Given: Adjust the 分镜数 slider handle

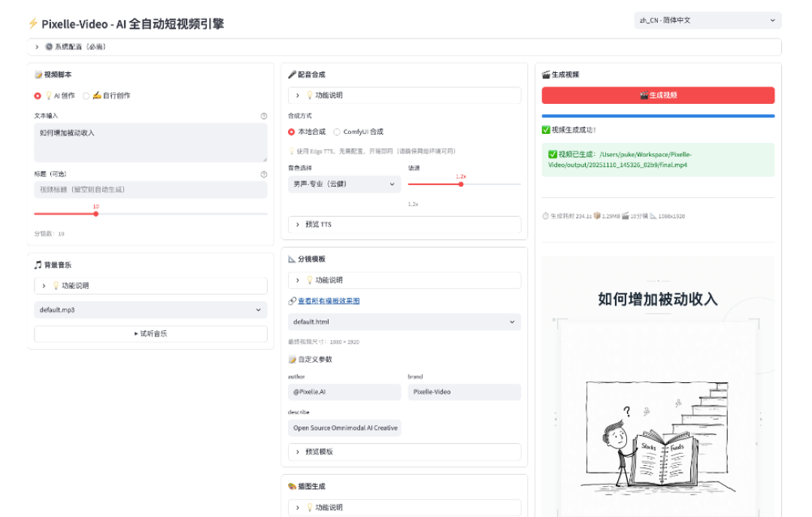Looking at the screenshot, I should click(x=95, y=214).
